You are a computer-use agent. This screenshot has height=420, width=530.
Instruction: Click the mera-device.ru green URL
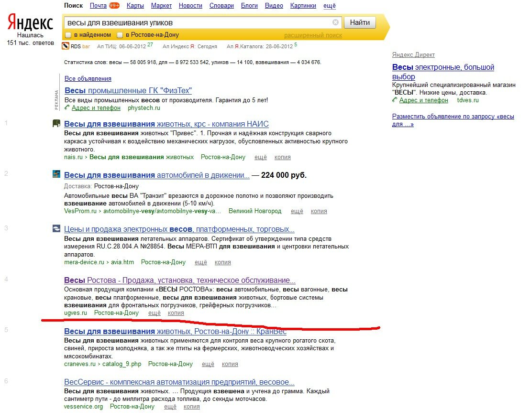click(x=84, y=262)
